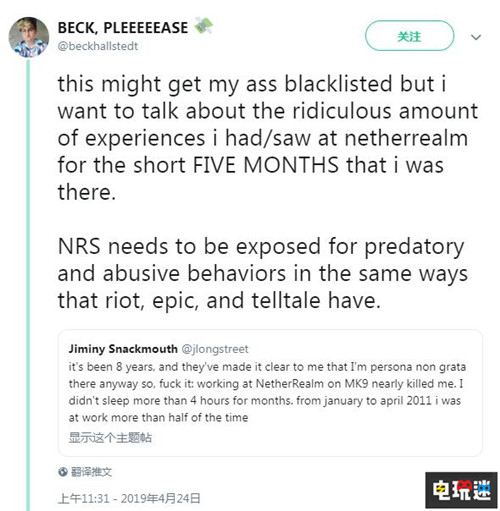Click the 'at work more than half' line

[158, 417]
